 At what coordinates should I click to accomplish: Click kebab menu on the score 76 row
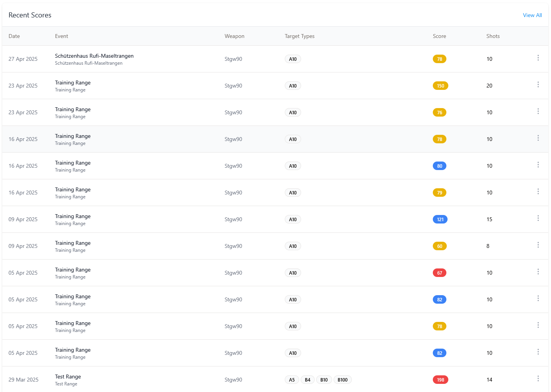(538, 111)
